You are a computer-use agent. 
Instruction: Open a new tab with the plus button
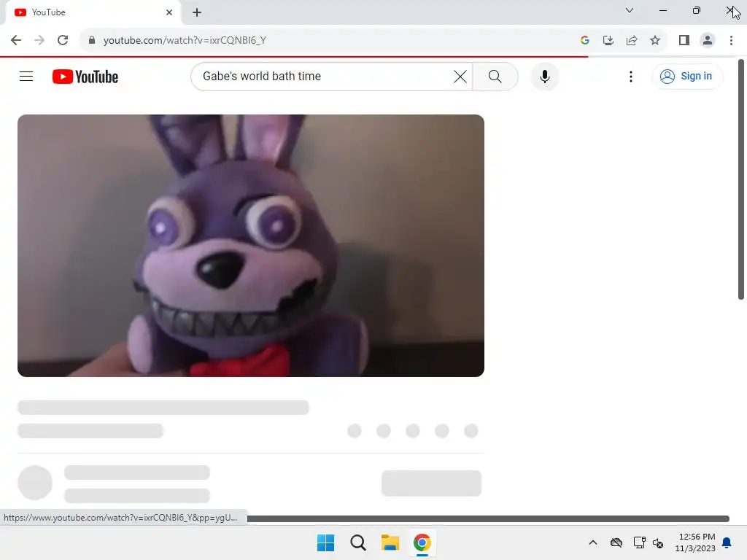tap(197, 12)
